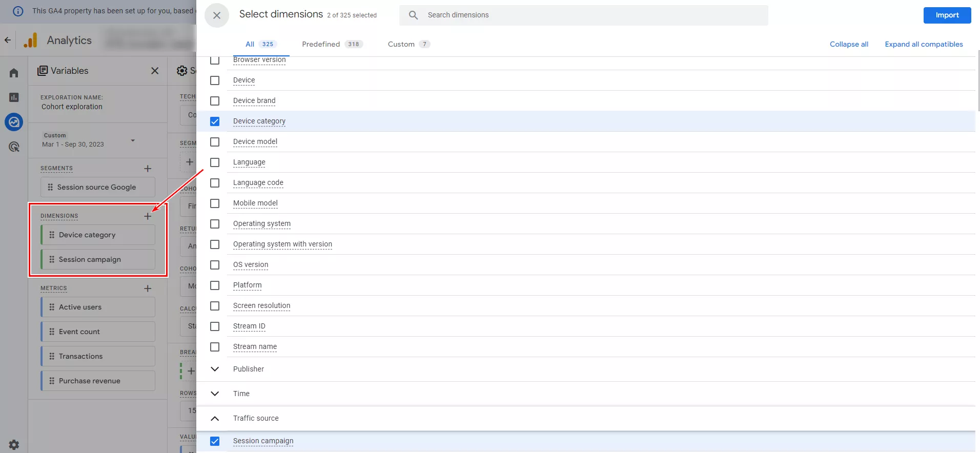This screenshot has height=453, width=980.
Task: Expand the Publisher group
Action: [x=215, y=369]
